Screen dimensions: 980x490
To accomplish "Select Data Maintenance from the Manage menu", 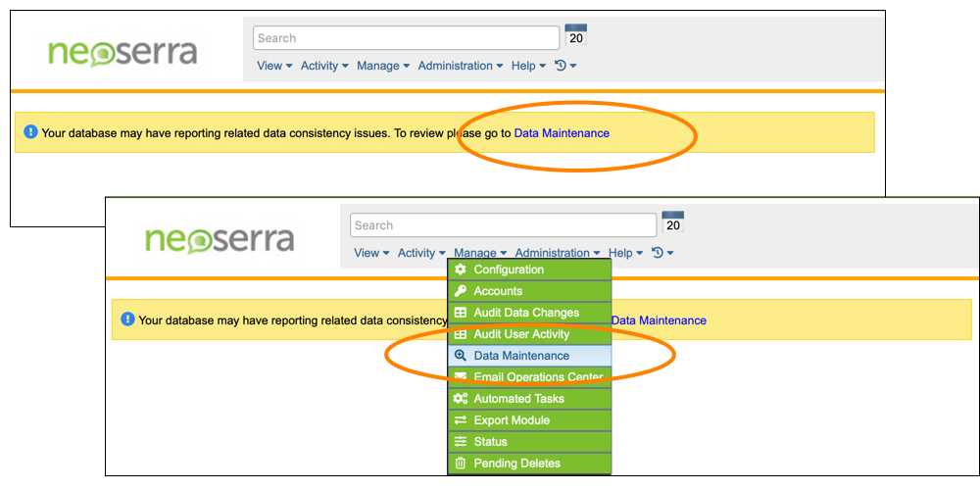I will (520, 356).
